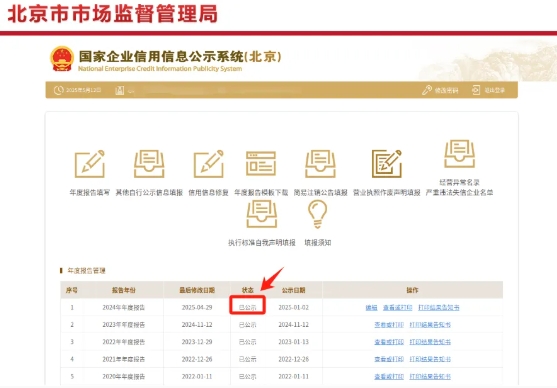Click the 填报须知 label
The width and height of the screenshot is (557, 388).
[318, 243]
